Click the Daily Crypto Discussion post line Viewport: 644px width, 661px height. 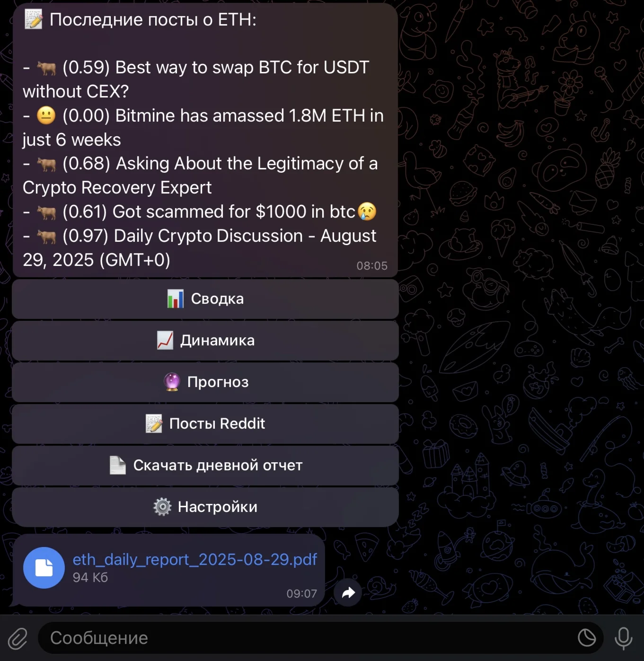(199, 248)
